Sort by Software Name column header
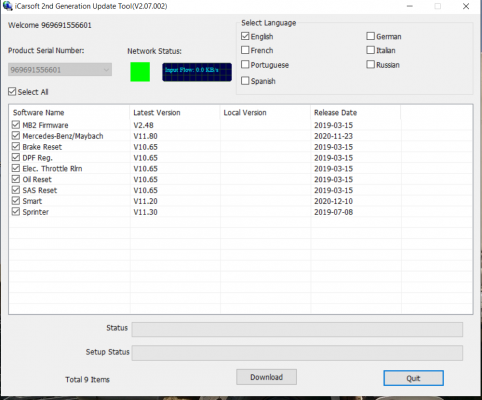The height and width of the screenshot is (400, 482). [69, 113]
